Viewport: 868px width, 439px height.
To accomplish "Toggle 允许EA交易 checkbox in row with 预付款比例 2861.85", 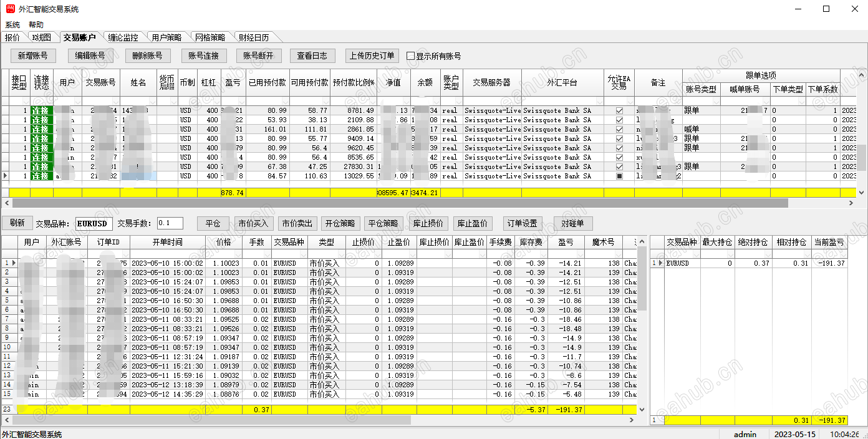I will [x=619, y=129].
